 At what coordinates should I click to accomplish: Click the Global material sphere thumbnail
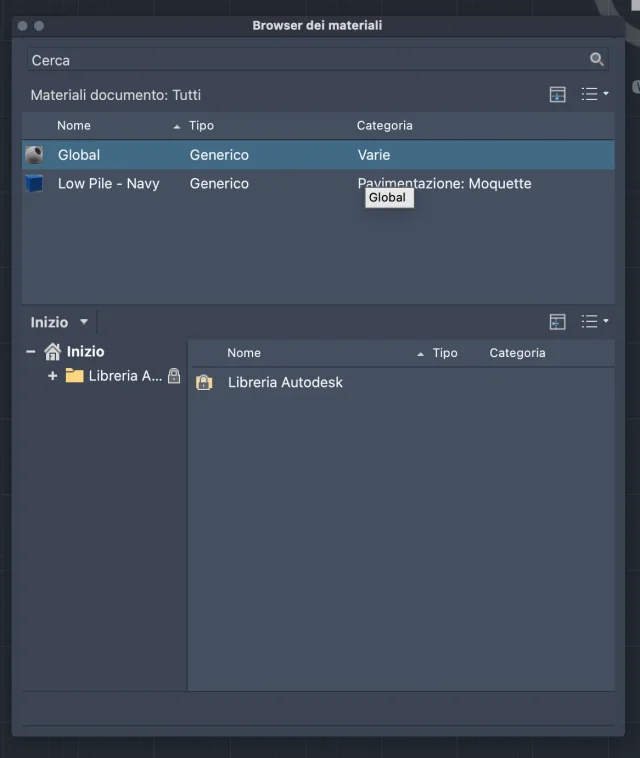click(x=34, y=155)
